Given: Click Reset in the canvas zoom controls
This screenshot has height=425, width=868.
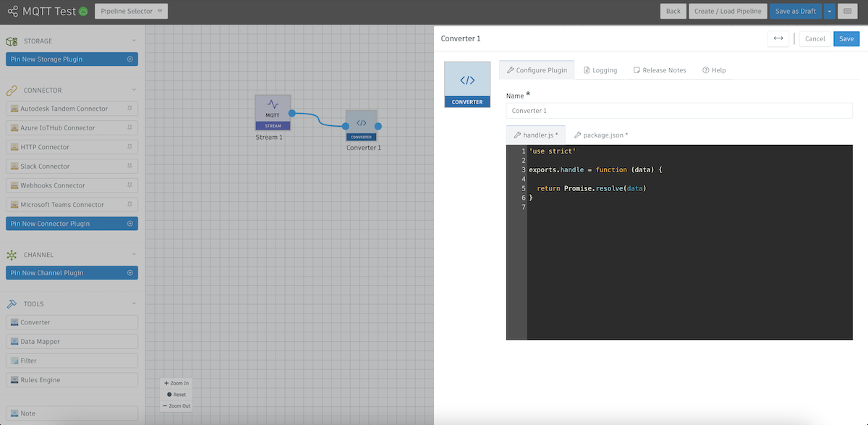Looking at the screenshot, I should click(x=176, y=394).
